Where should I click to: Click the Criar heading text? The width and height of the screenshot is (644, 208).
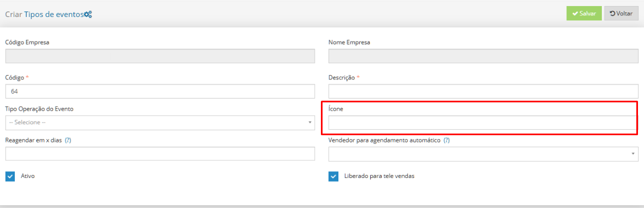point(14,14)
